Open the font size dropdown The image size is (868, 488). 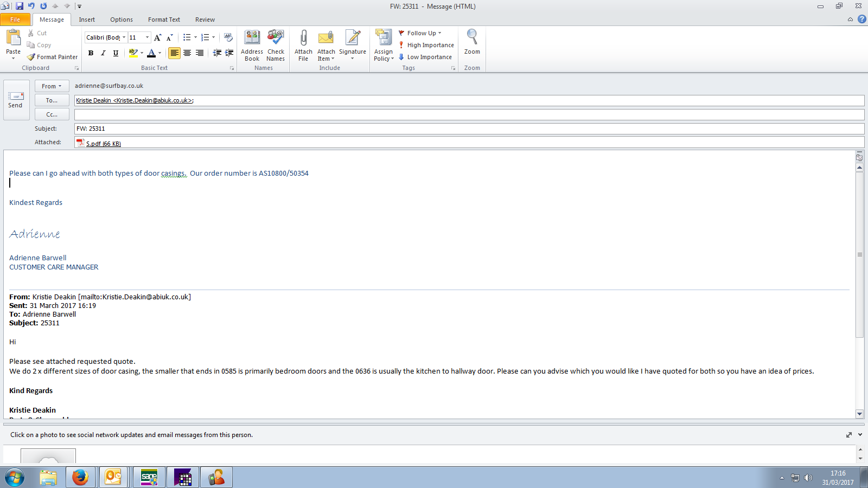pos(147,37)
